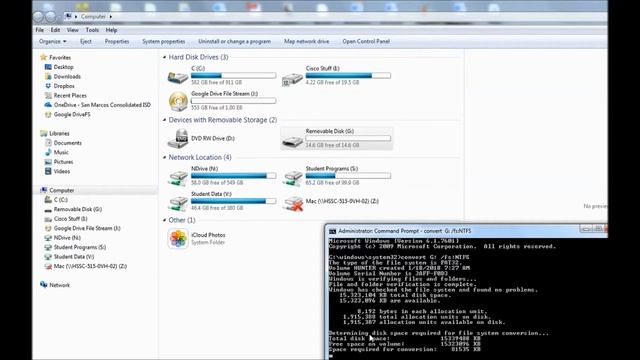Screen dimensions: 640x360
Task: Open the Music library
Action: (x=61, y=152)
